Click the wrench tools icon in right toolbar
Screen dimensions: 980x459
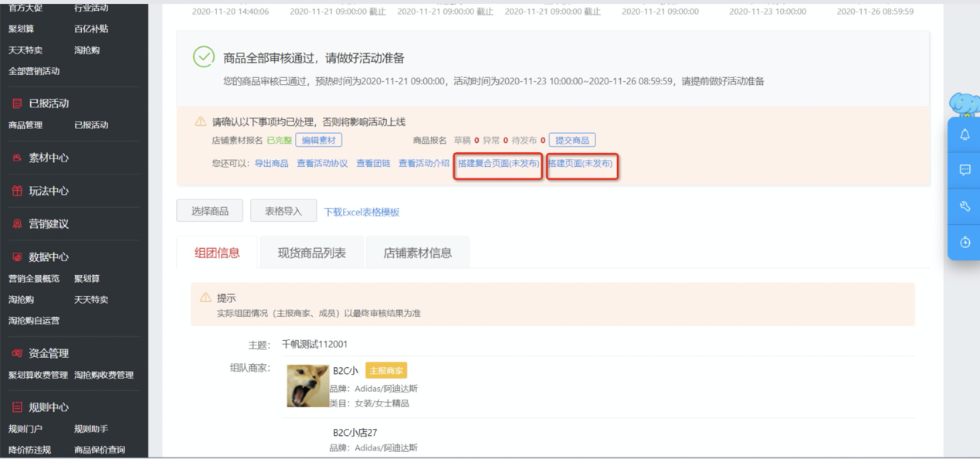pyautogui.click(x=965, y=206)
